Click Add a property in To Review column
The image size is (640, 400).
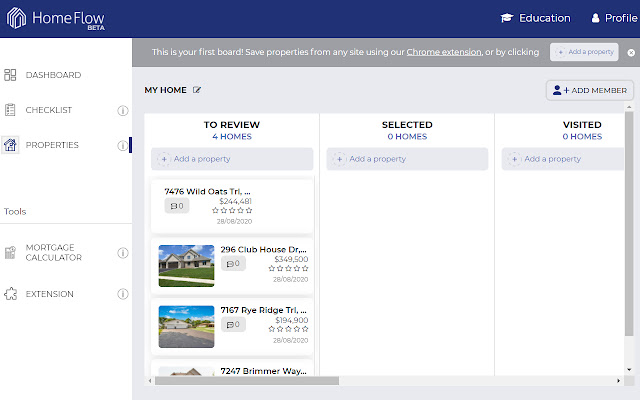tap(232, 159)
